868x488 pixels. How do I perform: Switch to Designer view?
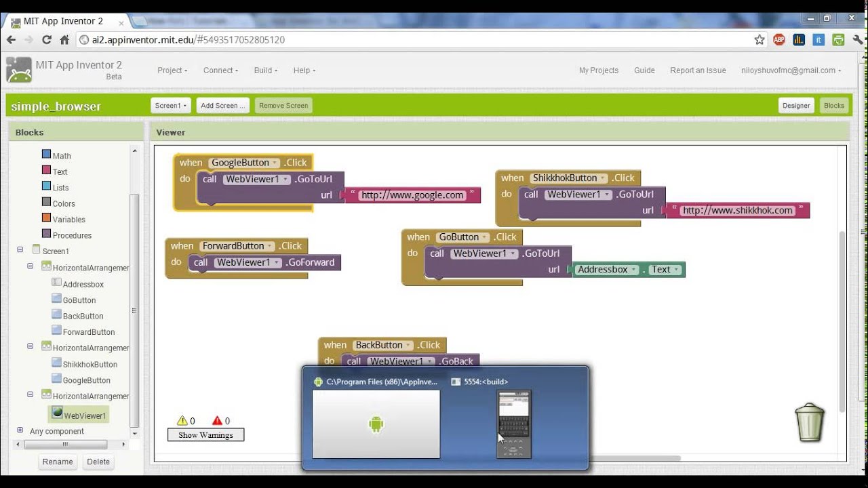(x=796, y=106)
